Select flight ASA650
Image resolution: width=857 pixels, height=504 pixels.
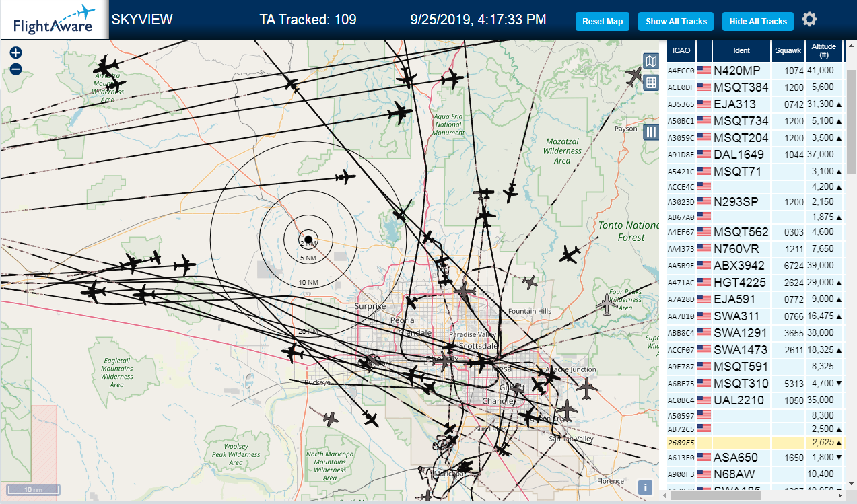(754, 457)
